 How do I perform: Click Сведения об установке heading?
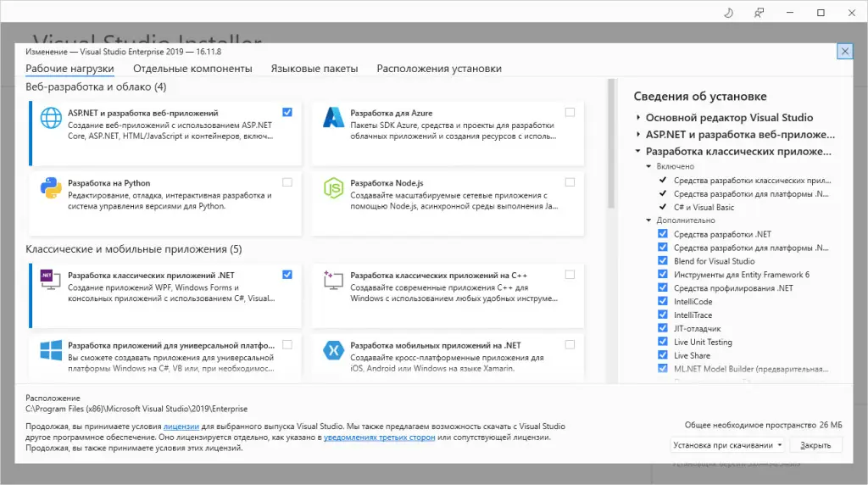tap(699, 97)
